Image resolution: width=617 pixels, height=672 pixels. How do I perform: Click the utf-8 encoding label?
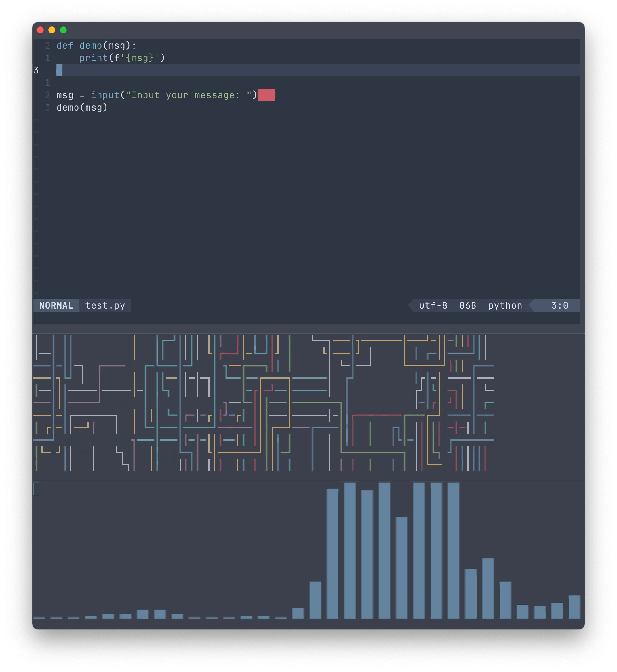pos(433,305)
